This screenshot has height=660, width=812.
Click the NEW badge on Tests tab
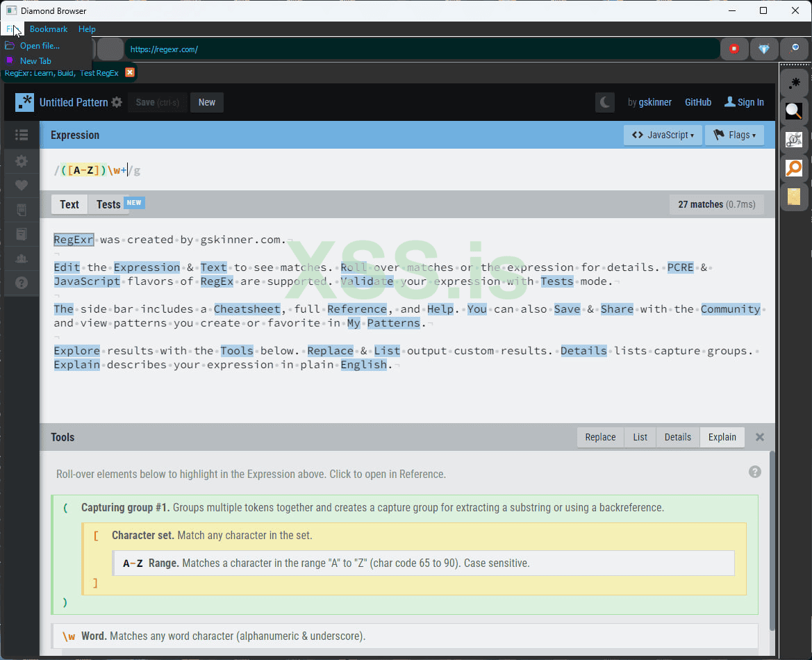pos(134,203)
